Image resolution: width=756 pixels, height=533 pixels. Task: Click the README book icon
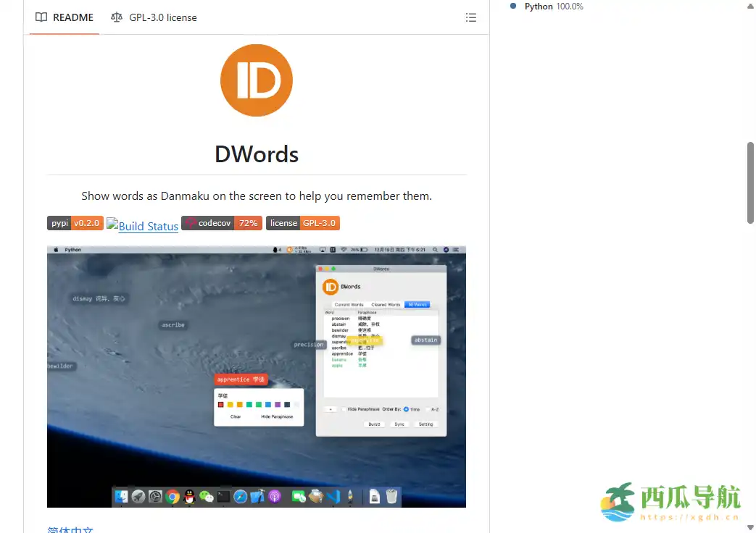click(41, 17)
